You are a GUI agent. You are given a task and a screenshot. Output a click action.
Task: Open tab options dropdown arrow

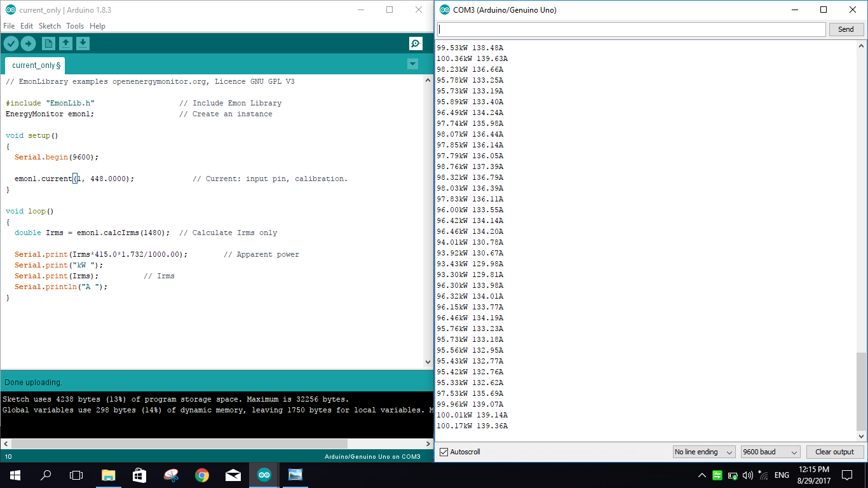click(x=412, y=64)
